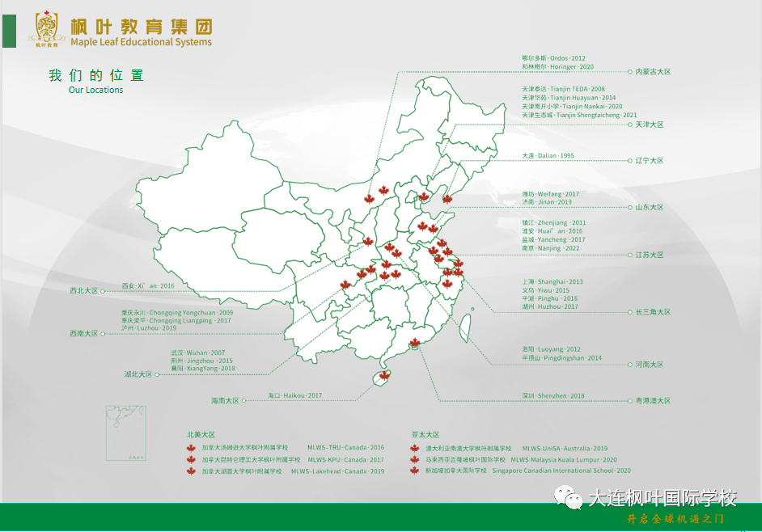Select the 辽宁大区 region label

pyautogui.click(x=649, y=161)
